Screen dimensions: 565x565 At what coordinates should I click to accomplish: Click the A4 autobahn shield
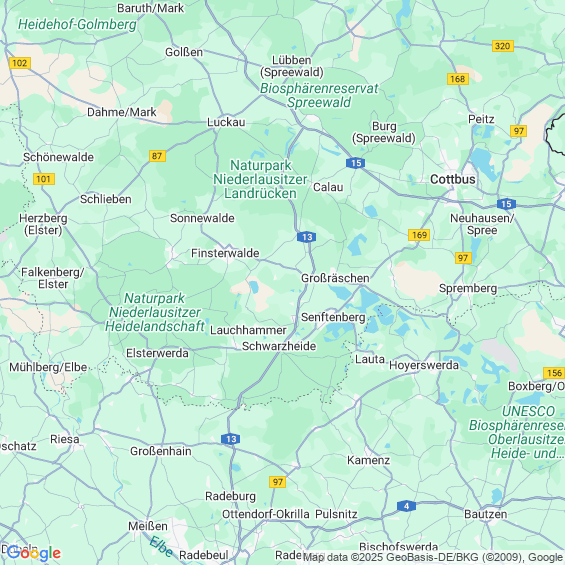pos(406,506)
